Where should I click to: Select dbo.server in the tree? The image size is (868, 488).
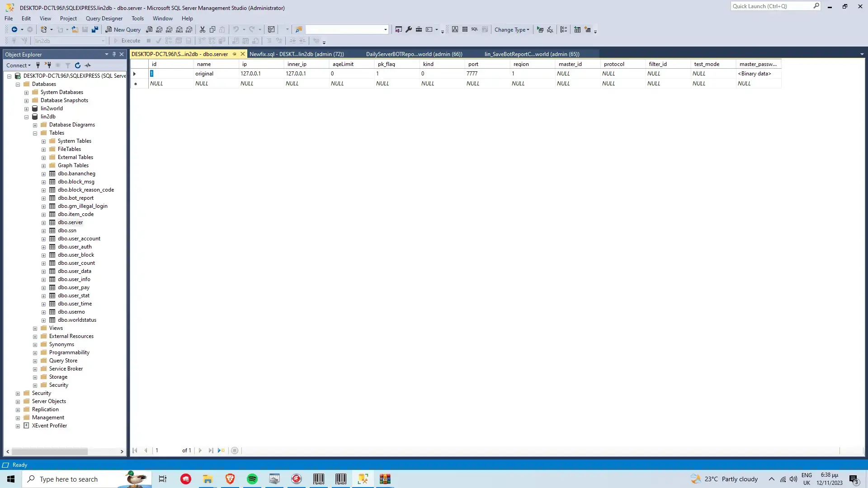[70, 222]
